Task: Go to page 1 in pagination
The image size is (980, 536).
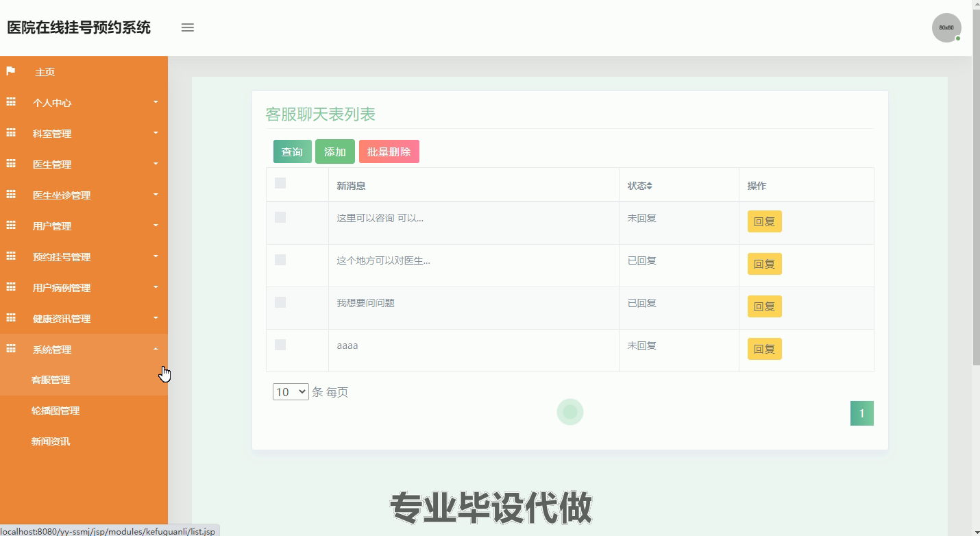Action: coord(862,413)
